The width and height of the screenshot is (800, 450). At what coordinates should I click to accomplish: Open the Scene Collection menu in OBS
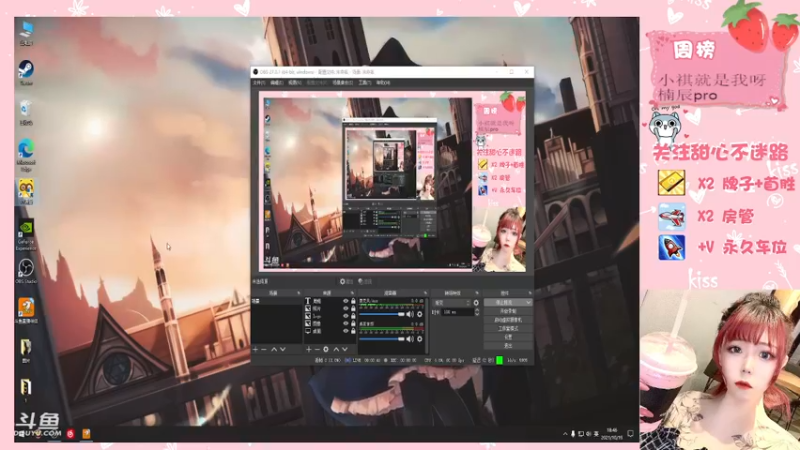(x=342, y=83)
